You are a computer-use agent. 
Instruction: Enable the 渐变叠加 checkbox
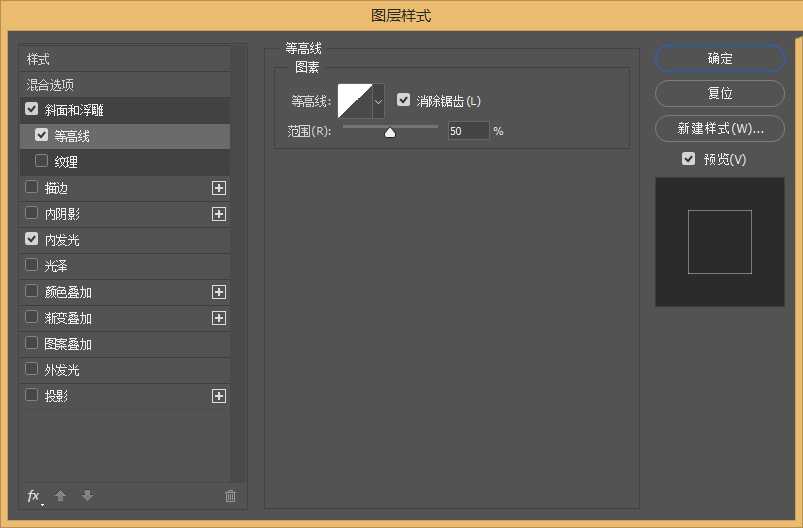[x=32, y=317]
